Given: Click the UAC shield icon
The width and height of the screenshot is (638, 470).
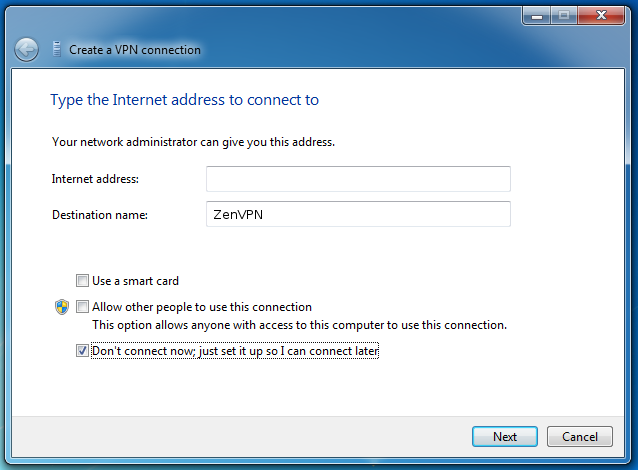Looking at the screenshot, I should [62, 307].
